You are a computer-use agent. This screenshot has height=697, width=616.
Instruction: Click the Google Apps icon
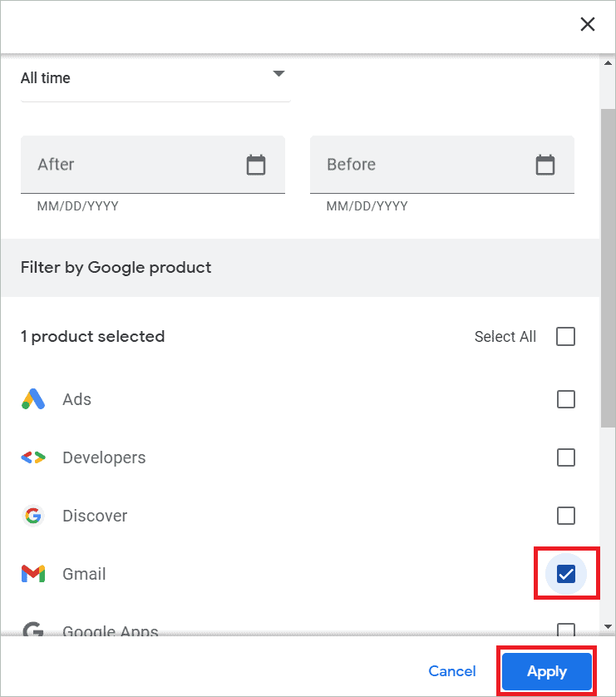pyautogui.click(x=33, y=630)
